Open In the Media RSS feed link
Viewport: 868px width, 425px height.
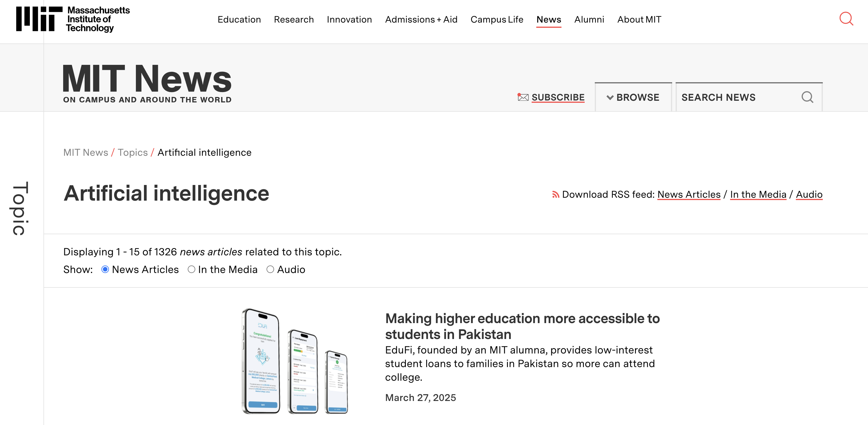(x=758, y=194)
